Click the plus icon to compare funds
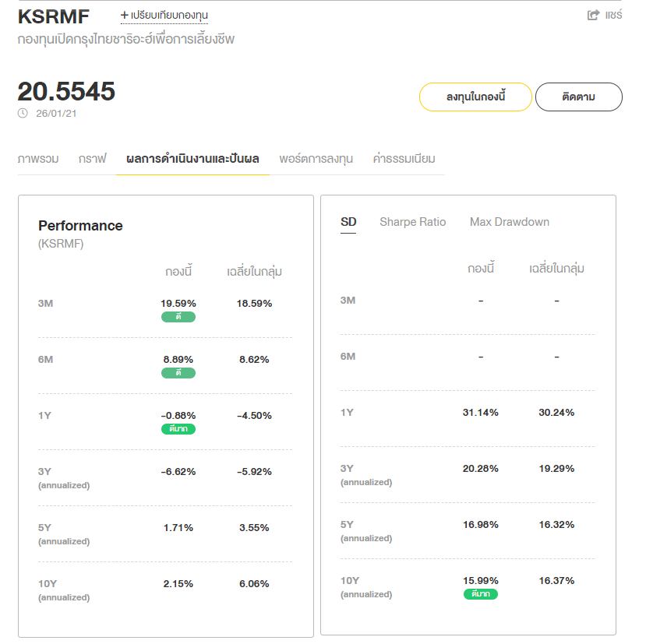 coord(124,15)
